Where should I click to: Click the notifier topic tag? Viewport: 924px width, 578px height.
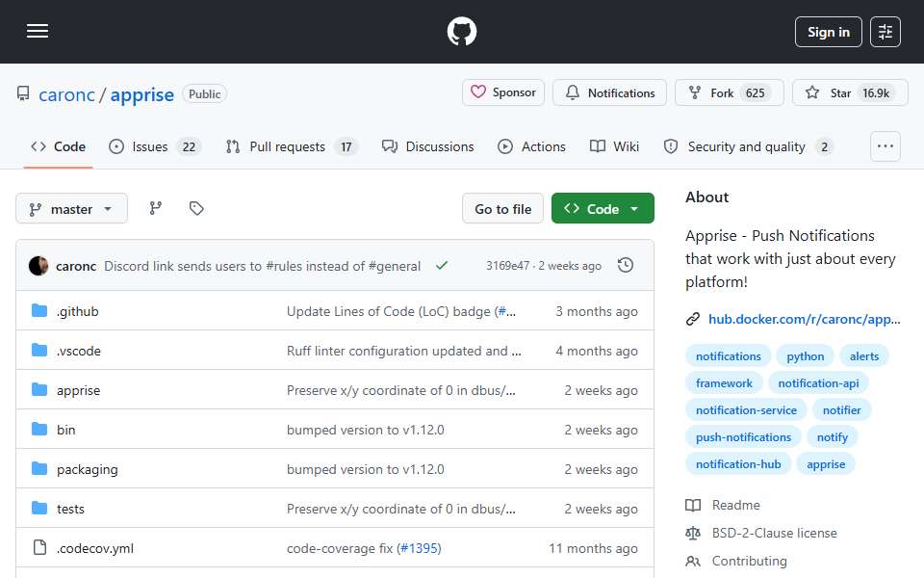[x=841, y=410]
